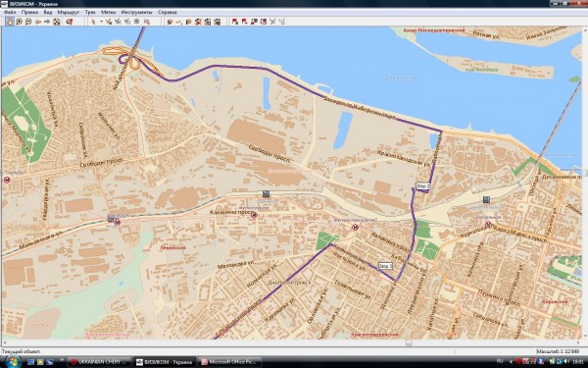This screenshot has height=368, width=588.
Task: Click the railway station icon above Калинина просп.
Action: point(266,193)
